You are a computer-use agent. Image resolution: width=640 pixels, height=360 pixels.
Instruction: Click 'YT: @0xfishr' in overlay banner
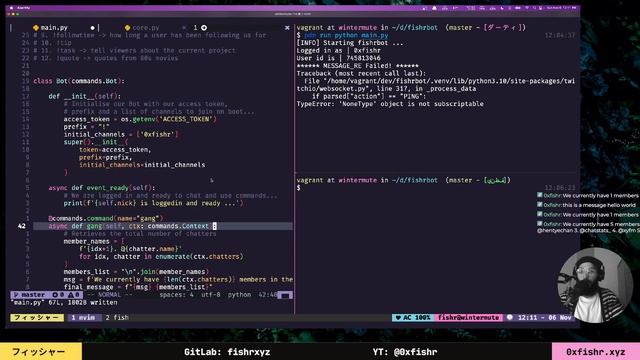[x=405, y=352]
